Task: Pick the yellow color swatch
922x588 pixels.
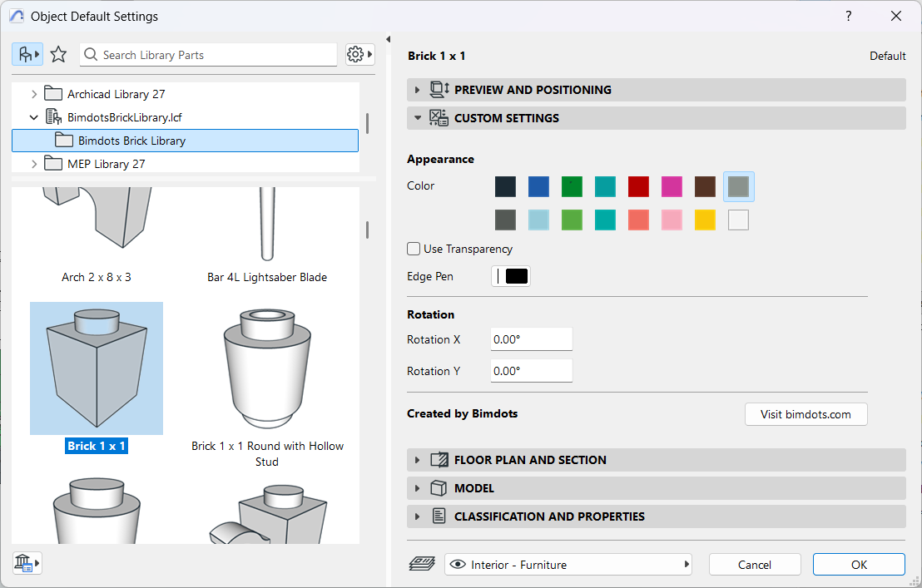Action: [705, 220]
